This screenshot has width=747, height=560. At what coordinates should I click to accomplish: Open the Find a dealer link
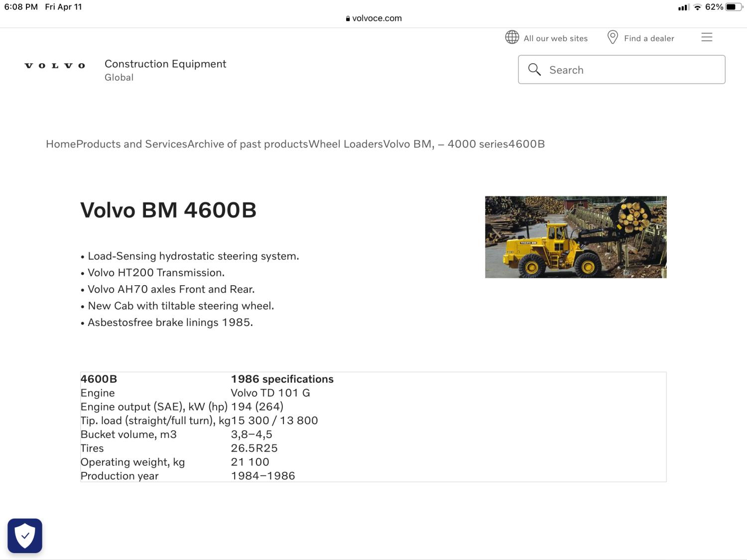pyautogui.click(x=649, y=38)
